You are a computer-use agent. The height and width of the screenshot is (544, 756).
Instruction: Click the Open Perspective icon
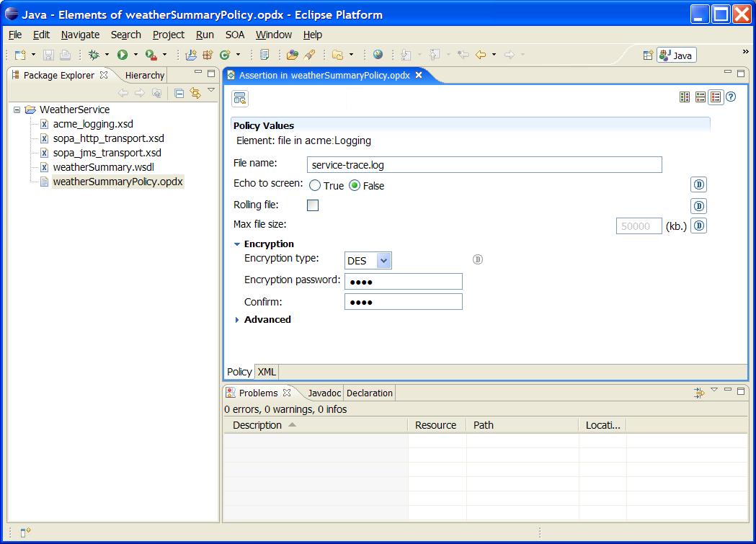[x=648, y=55]
